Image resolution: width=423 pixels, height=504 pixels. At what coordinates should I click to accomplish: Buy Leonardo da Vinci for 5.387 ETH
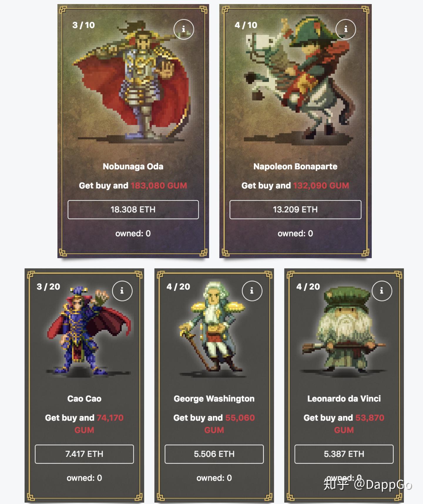(x=344, y=454)
